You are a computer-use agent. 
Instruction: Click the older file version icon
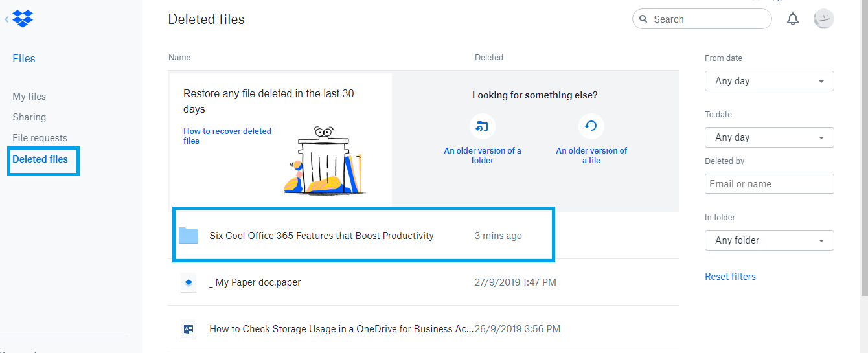(x=591, y=126)
